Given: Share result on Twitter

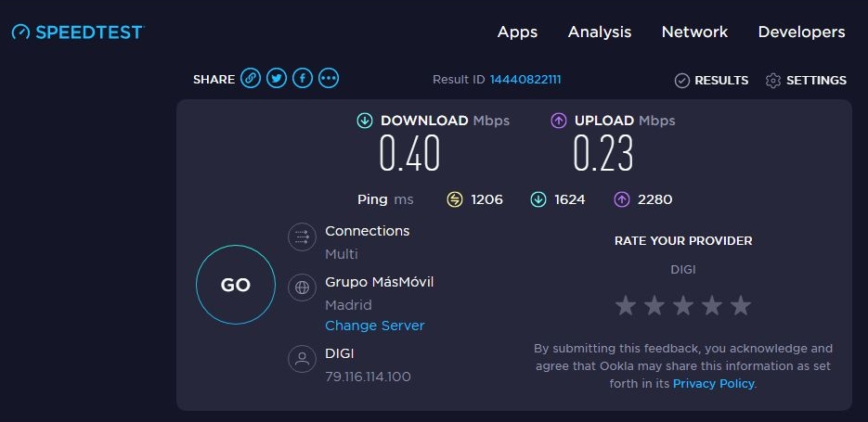Looking at the screenshot, I should pyautogui.click(x=277, y=80).
